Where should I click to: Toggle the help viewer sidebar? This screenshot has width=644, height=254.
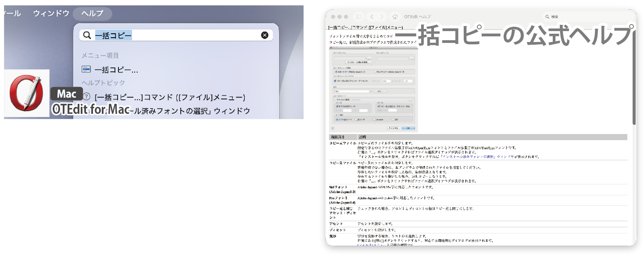[358, 17]
